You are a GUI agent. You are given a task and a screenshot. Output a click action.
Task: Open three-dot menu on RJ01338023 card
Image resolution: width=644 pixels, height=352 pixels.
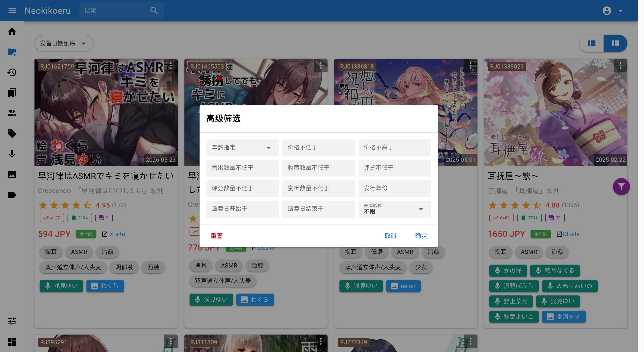(620, 66)
